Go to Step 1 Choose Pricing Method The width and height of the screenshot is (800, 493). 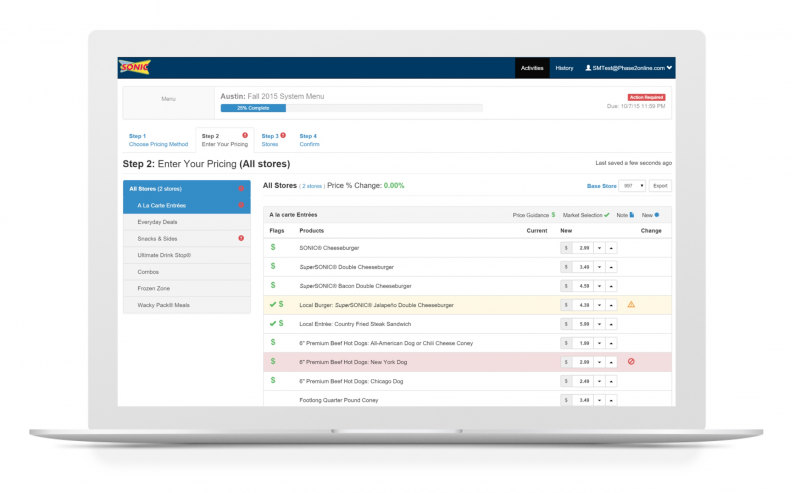pos(158,140)
